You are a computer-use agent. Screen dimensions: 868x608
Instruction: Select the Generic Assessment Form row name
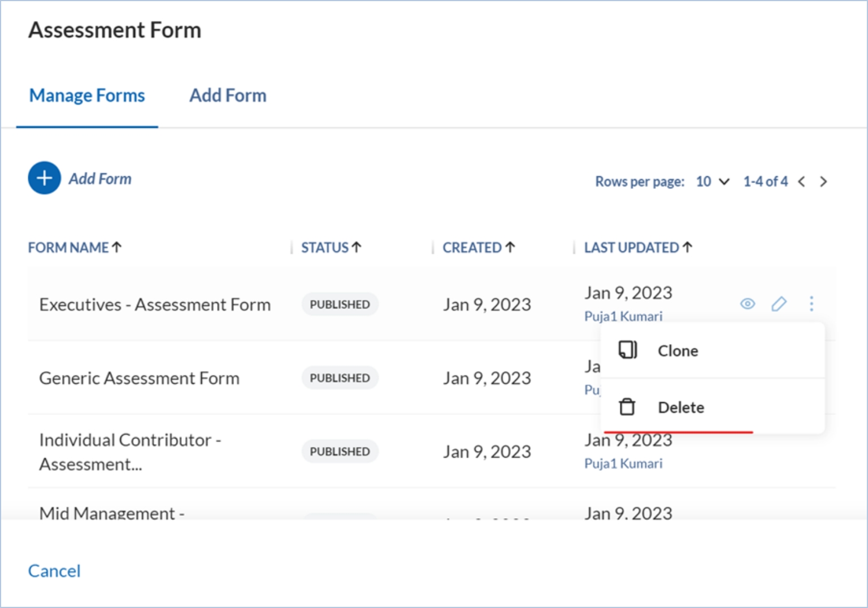pos(139,378)
